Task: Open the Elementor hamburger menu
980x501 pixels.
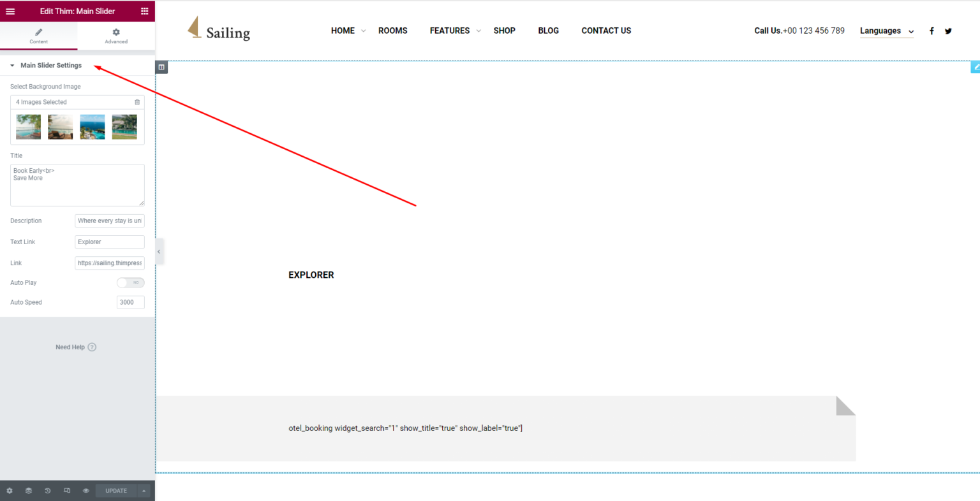Action: (x=10, y=11)
